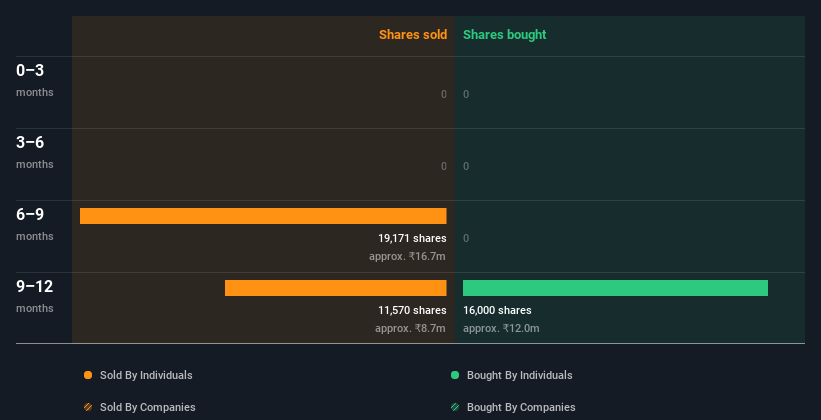Click the green Bought By Individuals legend dot
Screen dimensions: 821x420
click(455, 375)
